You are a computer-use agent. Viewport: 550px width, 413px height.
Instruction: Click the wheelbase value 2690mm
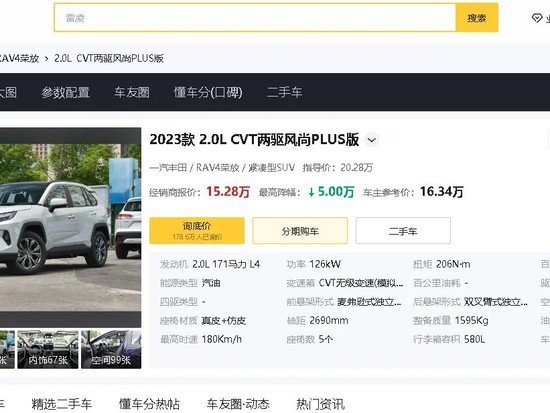point(329,321)
